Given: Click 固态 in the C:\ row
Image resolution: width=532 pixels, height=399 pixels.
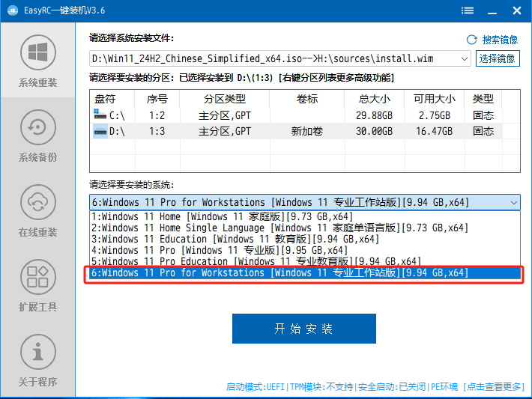Looking at the screenshot, I should click(x=483, y=115).
